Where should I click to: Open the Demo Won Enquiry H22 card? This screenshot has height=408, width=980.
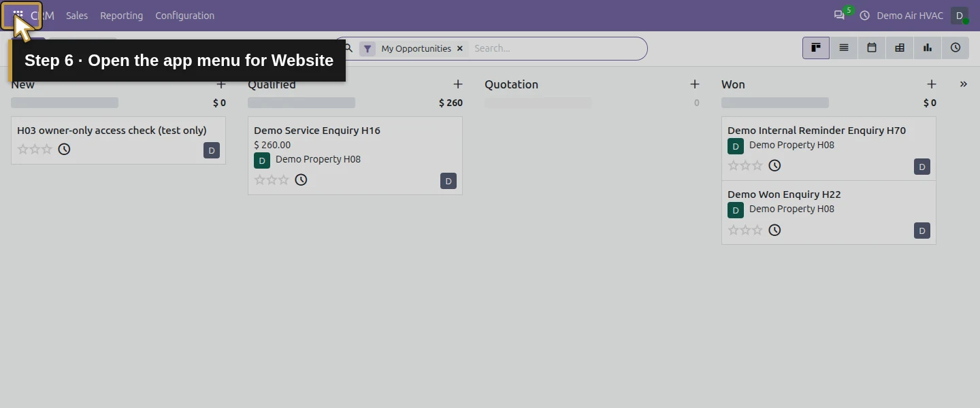click(x=829, y=212)
